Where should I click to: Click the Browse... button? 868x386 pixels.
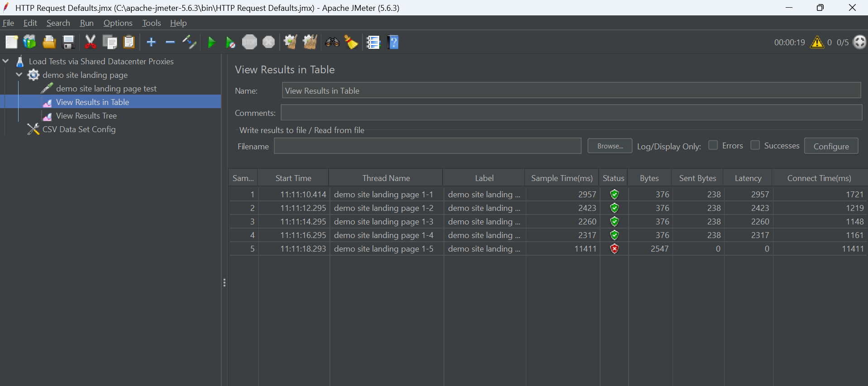click(x=610, y=146)
